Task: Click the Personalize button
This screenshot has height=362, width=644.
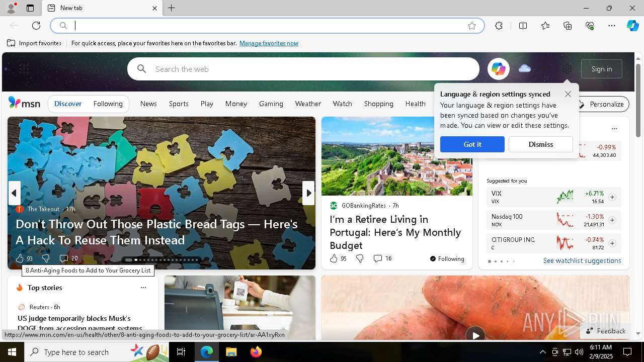Action: (602, 104)
